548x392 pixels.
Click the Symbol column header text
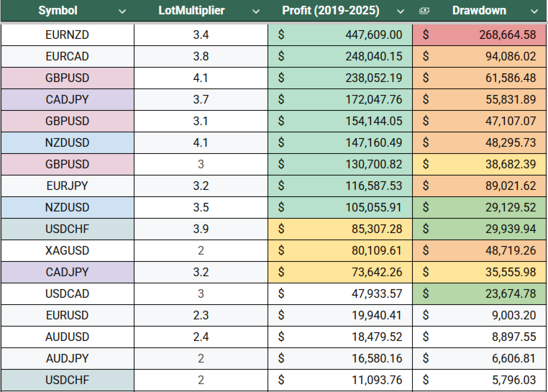pos(58,11)
